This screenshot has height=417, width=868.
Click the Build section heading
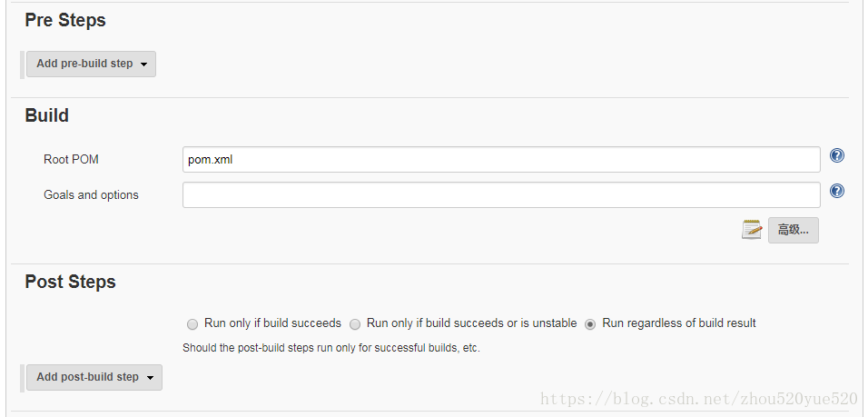pos(47,115)
